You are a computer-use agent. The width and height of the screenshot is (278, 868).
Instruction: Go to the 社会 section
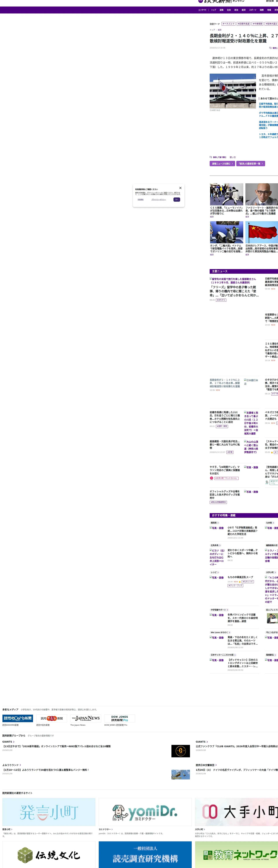[x=229, y=10]
